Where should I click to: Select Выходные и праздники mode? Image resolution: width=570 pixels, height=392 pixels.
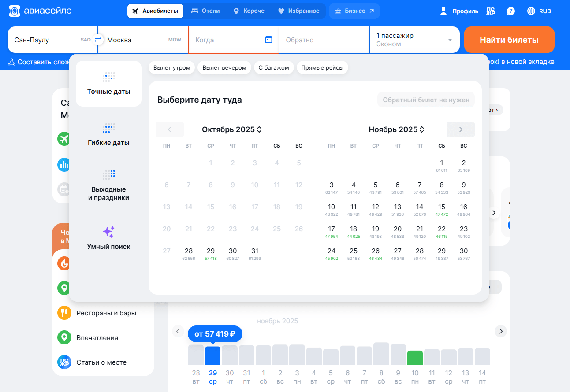[x=108, y=186]
